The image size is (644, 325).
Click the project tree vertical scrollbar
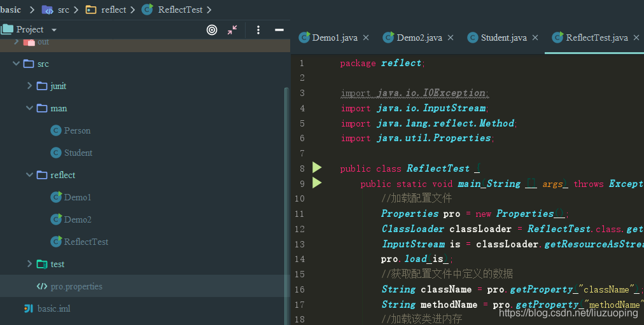click(x=286, y=205)
